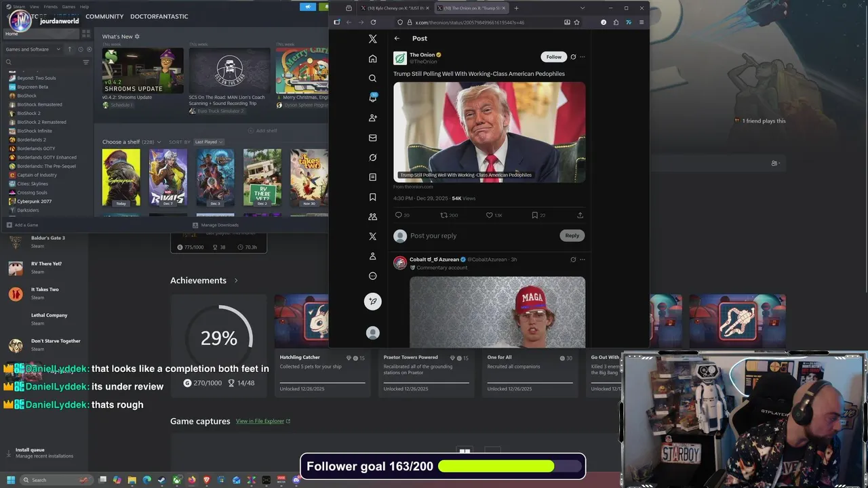Viewport: 868px width, 488px height.
Task: Open Games menu in Steam
Action: [69, 7]
